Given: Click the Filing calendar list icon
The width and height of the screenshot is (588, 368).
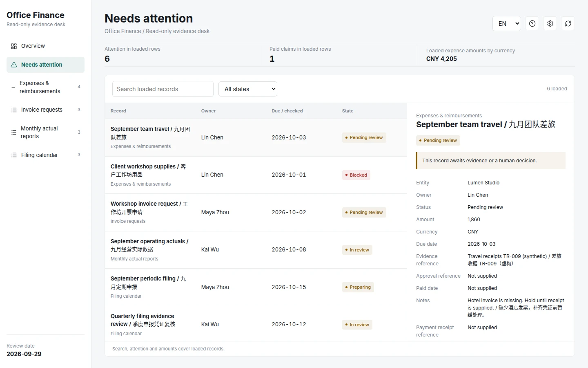Looking at the screenshot, I should point(14,155).
